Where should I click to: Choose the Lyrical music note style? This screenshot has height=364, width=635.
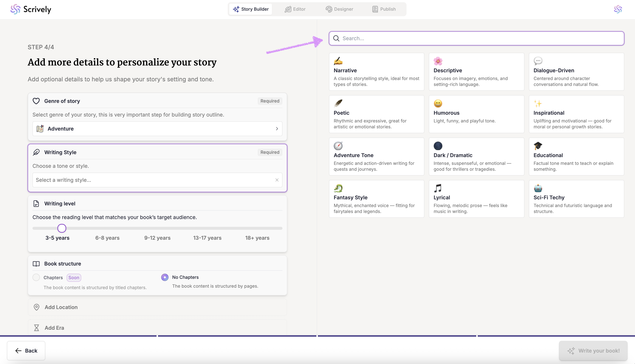pos(476,199)
